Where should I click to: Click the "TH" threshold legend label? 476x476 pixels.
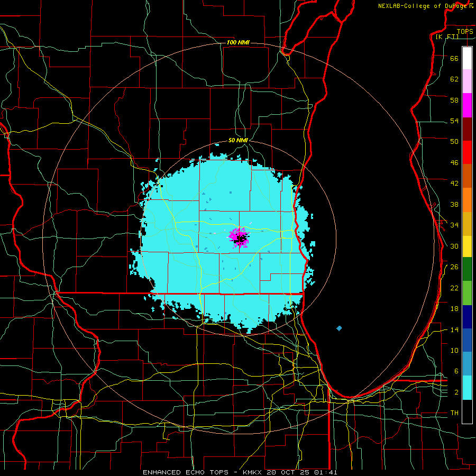tap(454, 413)
